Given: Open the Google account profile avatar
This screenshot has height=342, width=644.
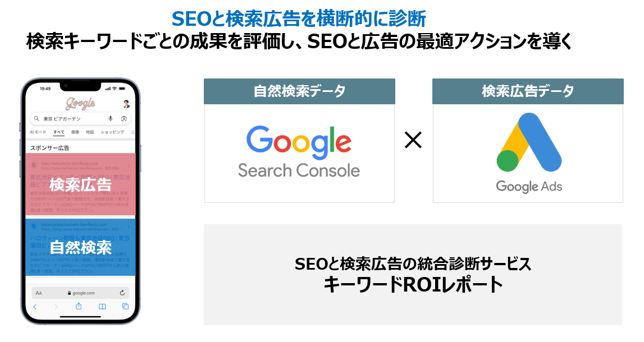Looking at the screenshot, I should (x=126, y=104).
